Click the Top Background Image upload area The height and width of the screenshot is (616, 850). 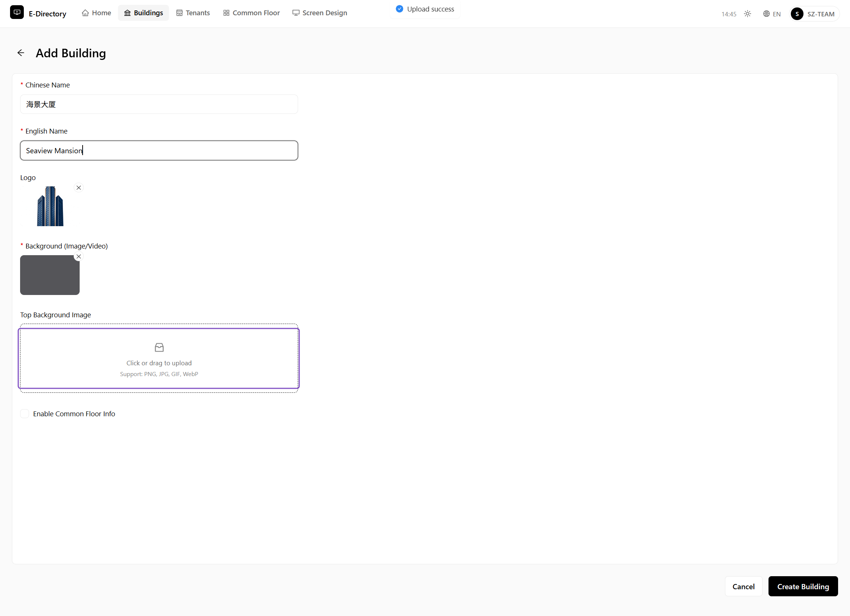(159, 358)
